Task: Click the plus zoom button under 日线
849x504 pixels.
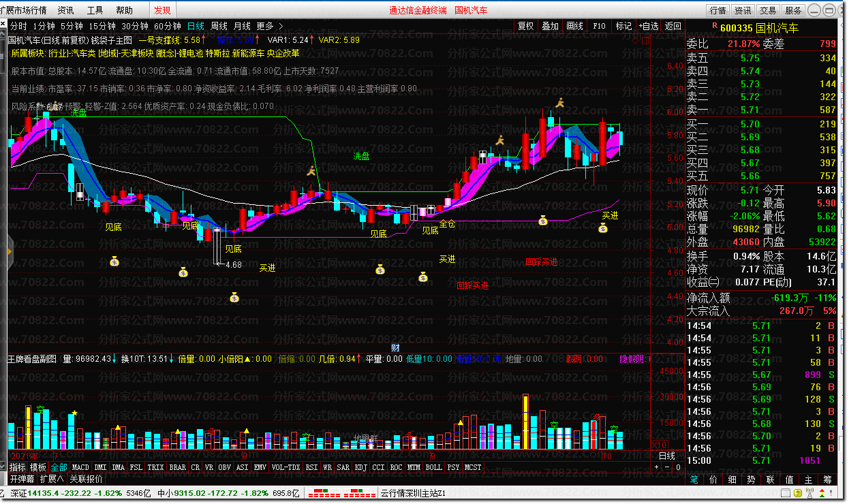Action: pyautogui.click(x=657, y=467)
